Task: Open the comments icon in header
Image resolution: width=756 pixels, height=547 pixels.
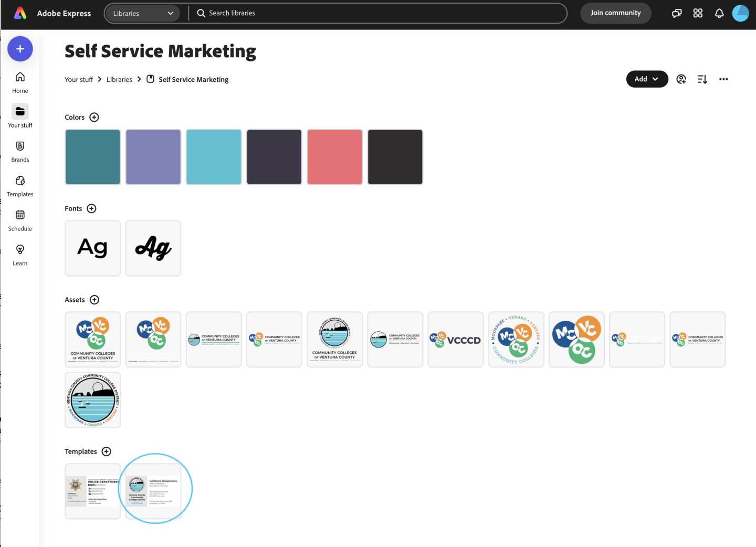Action: pyautogui.click(x=677, y=13)
